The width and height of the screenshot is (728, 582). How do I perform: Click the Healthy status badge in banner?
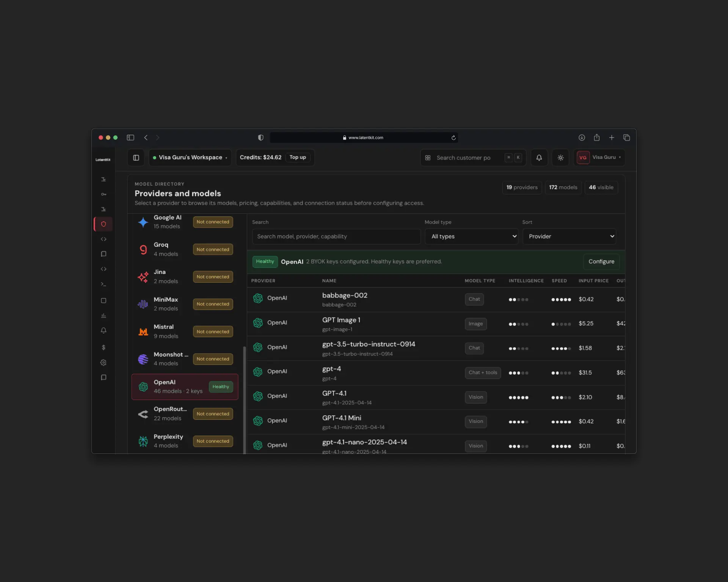[x=265, y=262]
